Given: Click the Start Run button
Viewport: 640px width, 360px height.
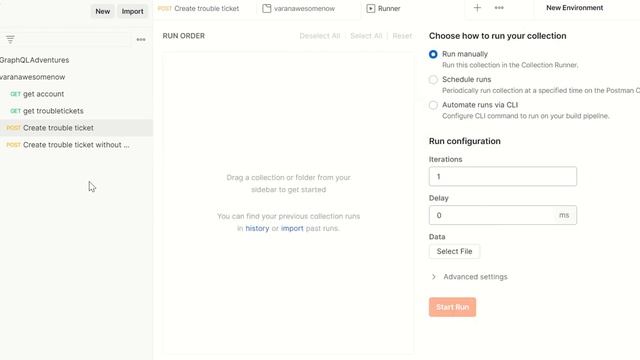Looking at the screenshot, I should coord(452,307).
